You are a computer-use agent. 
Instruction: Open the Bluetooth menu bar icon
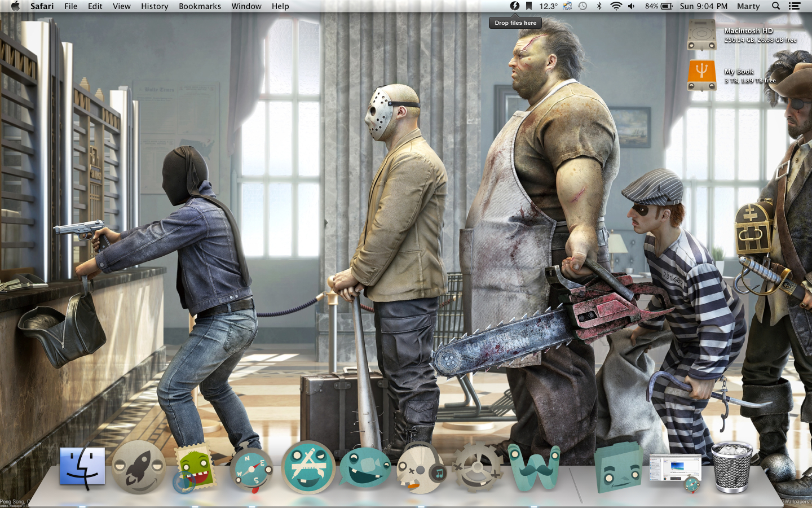coord(599,6)
